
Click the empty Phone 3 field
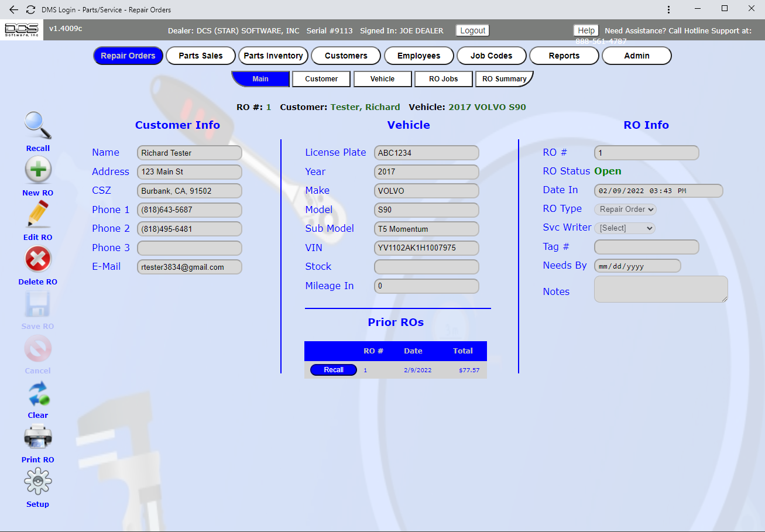[190, 248]
